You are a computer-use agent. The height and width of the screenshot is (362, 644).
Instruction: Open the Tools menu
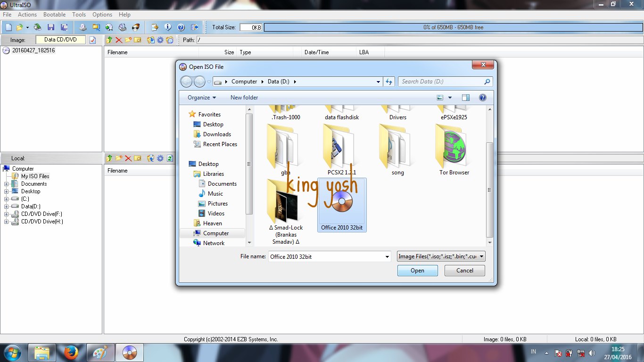coord(79,15)
